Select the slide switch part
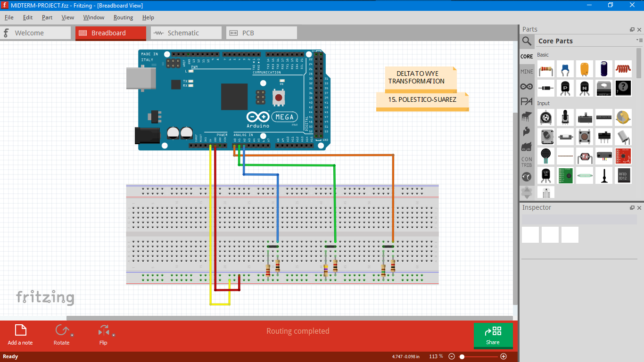The height and width of the screenshot is (362, 644). pos(604,137)
